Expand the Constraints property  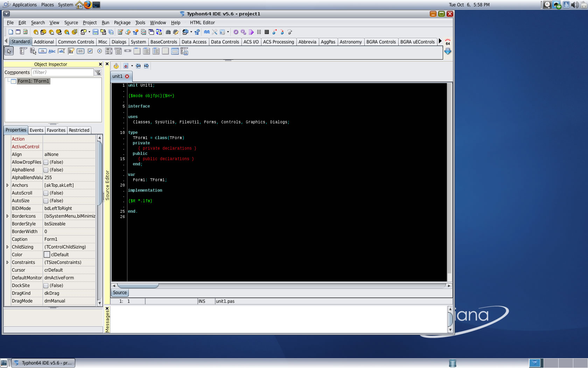[7, 263]
